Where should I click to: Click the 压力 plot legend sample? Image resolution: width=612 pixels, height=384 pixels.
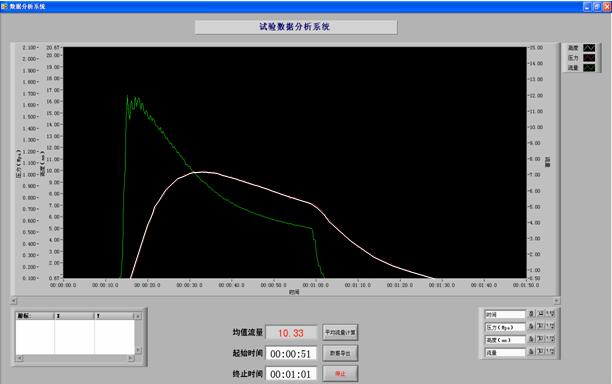[589, 58]
